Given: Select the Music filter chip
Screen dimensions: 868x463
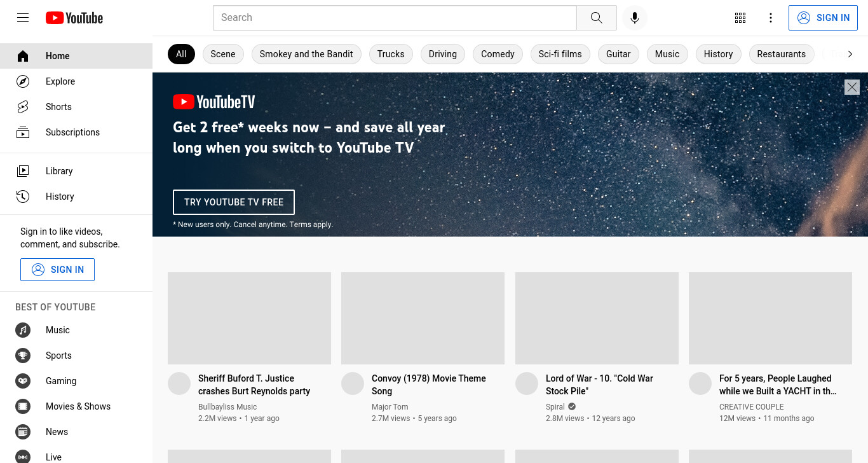Looking at the screenshot, I should click(667, 54).
